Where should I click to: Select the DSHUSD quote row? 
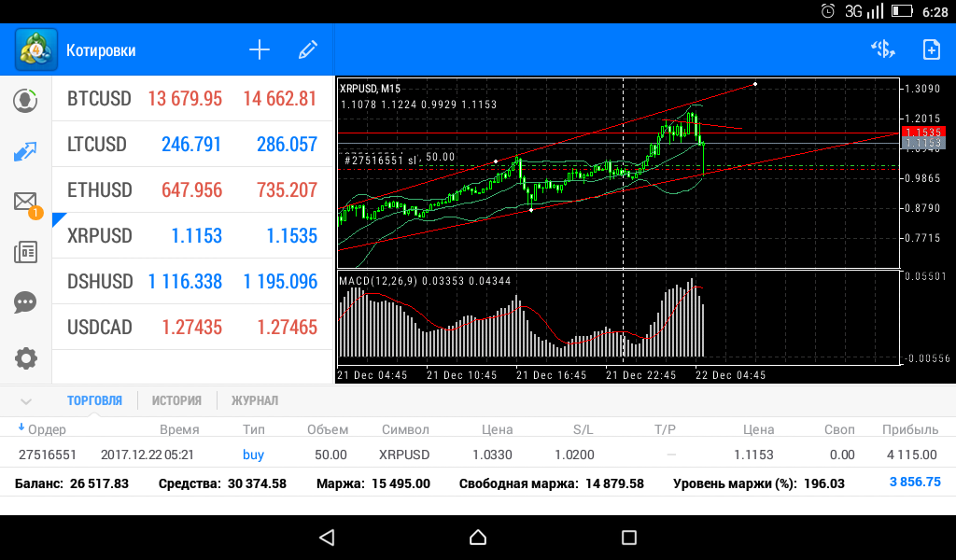coord(192,281)
